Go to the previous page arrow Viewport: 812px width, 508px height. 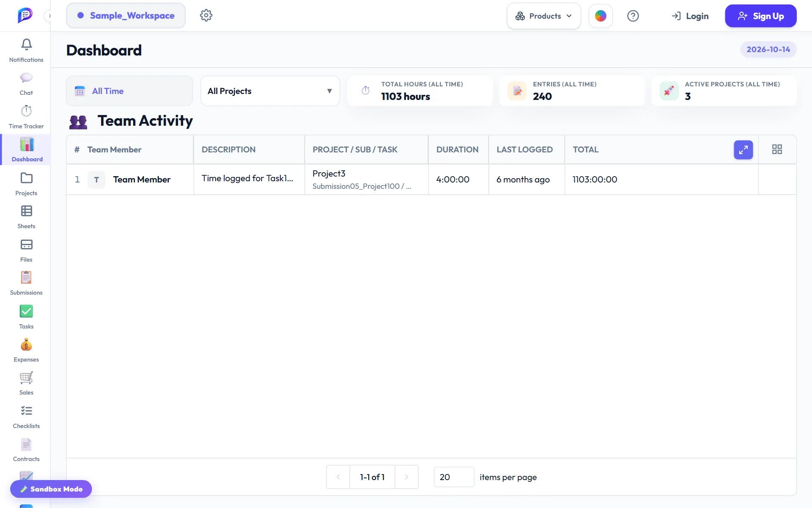(x=338, y=477)
